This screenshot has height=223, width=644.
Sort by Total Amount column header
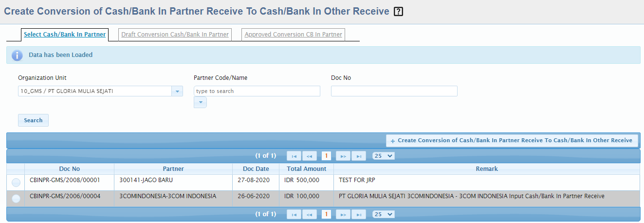click(307, 169)
